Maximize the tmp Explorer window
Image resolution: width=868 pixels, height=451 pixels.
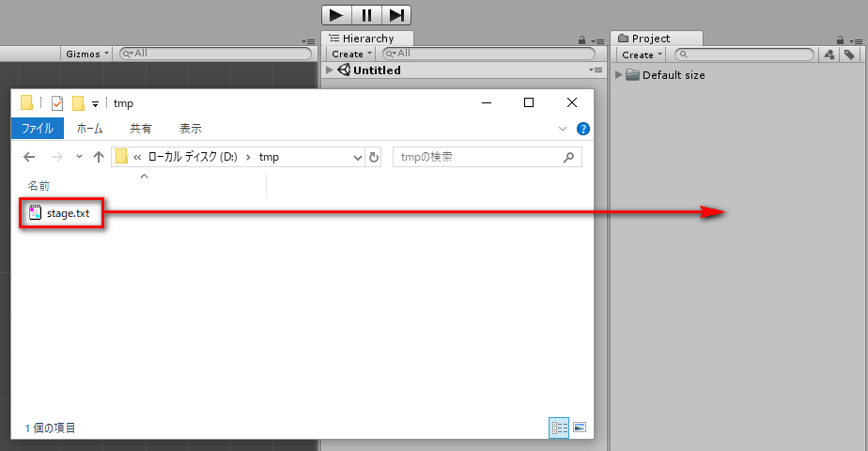529,103
